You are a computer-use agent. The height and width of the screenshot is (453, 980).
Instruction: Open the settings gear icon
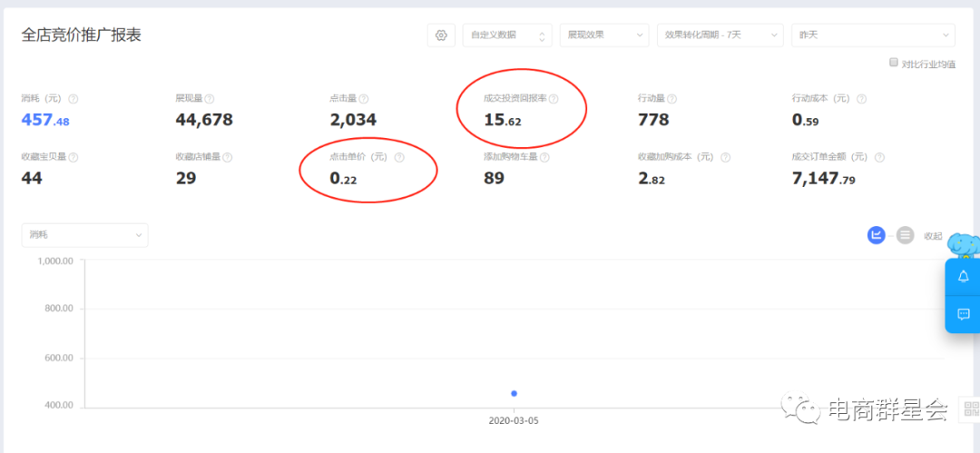(441, 35)
